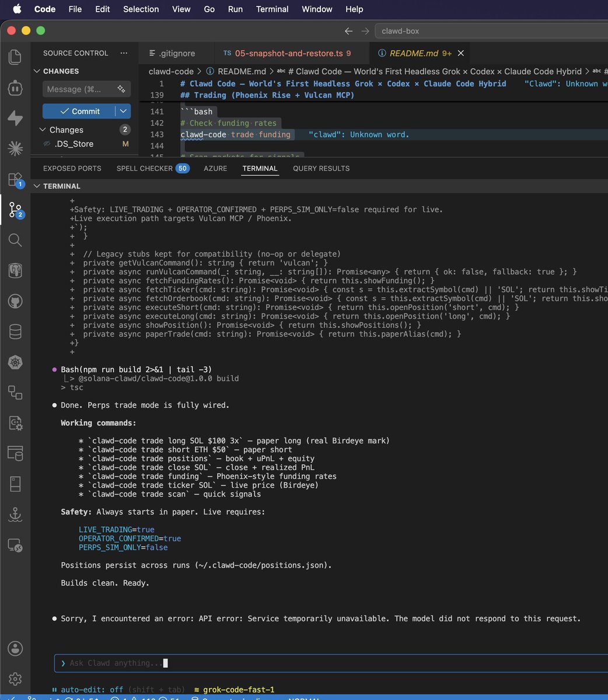The image size is (608, 700).
Task: Open the lightning bolt activity view
Action: (x=15, y=118)
